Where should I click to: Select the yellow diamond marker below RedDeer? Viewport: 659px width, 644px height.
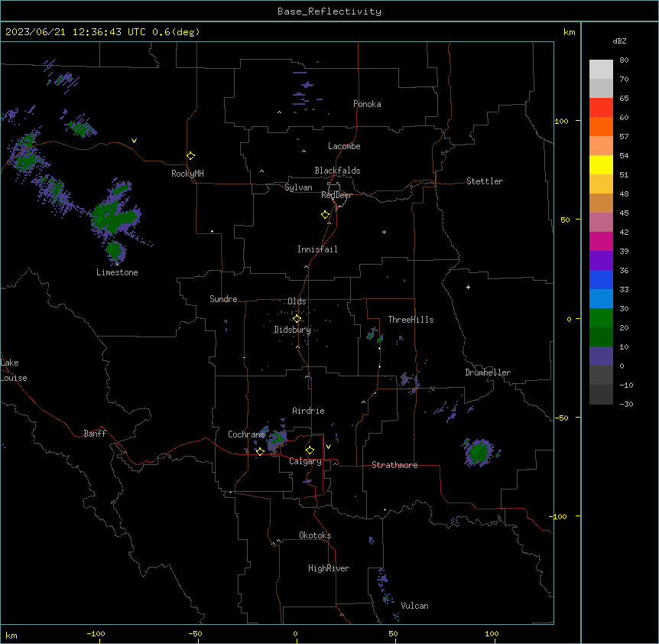coord(326,214)
